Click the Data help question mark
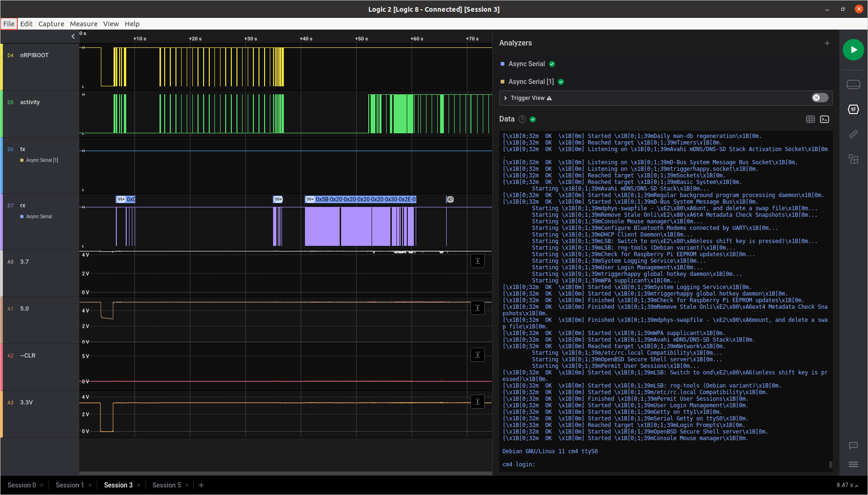This screenshot has width=868, height=495. coord(522,119)
